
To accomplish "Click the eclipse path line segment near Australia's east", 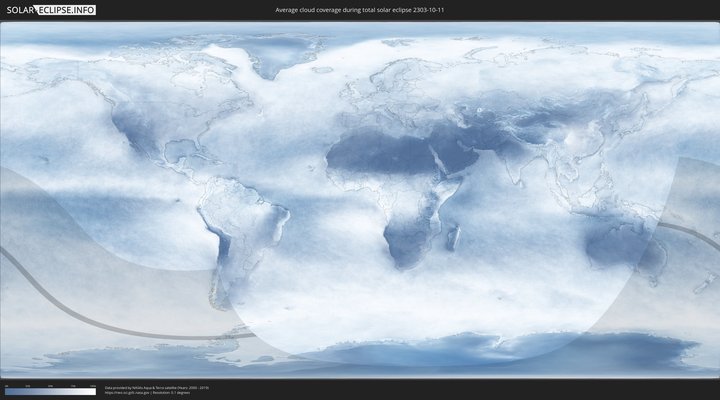I will pyautogui.click(x=693, y=232).
